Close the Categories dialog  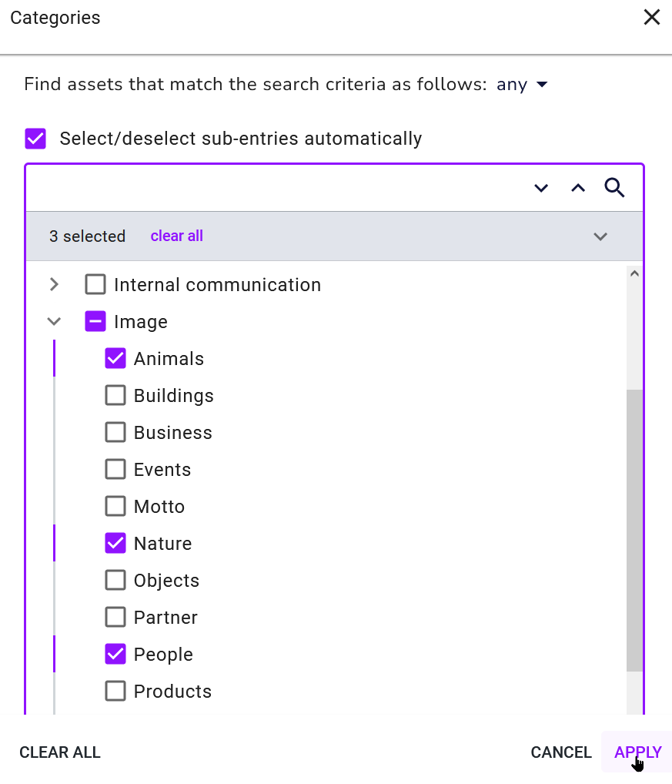(652, 17)
